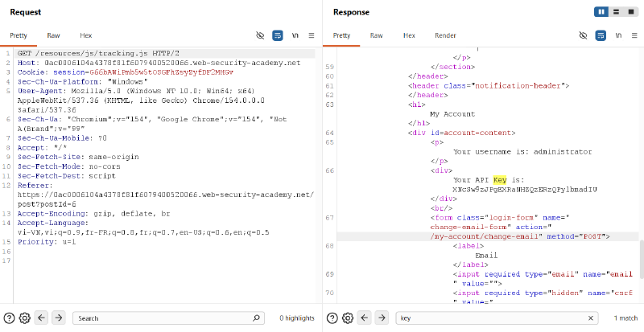
Task: Switch to Response Render tab
Action: pos(446,35)
